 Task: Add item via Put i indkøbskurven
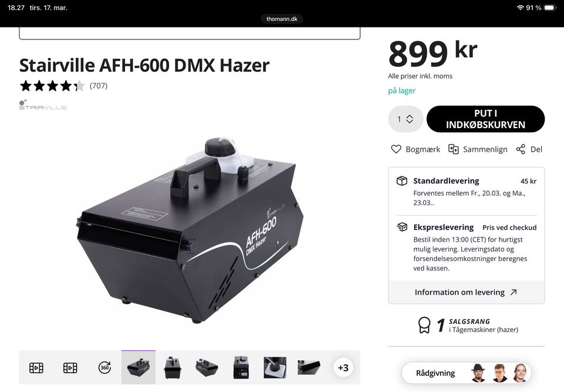486,119
